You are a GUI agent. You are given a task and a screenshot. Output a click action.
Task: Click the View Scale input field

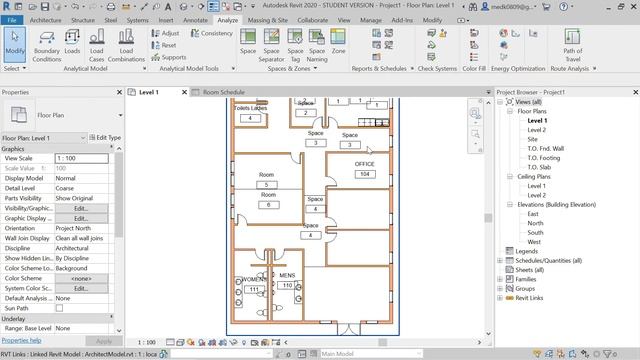coord(81,158)
